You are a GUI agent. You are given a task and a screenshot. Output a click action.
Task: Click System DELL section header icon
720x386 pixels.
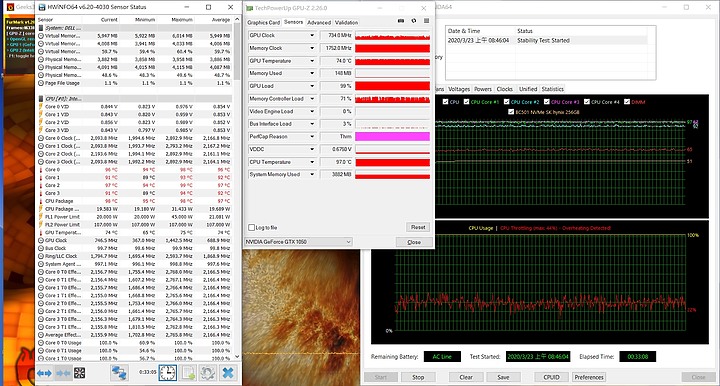41,28
